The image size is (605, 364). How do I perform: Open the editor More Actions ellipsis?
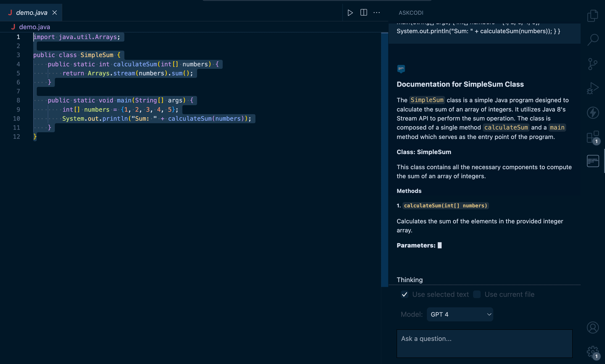376,13
